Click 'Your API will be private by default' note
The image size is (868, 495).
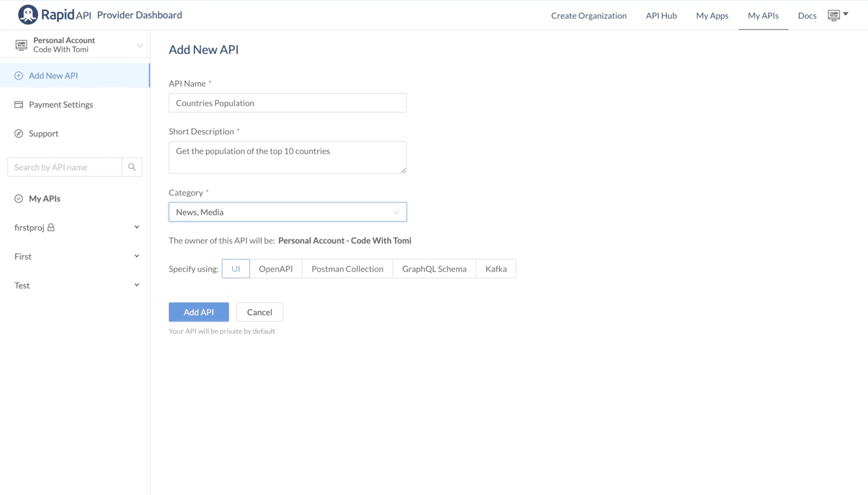pos(222,331)
